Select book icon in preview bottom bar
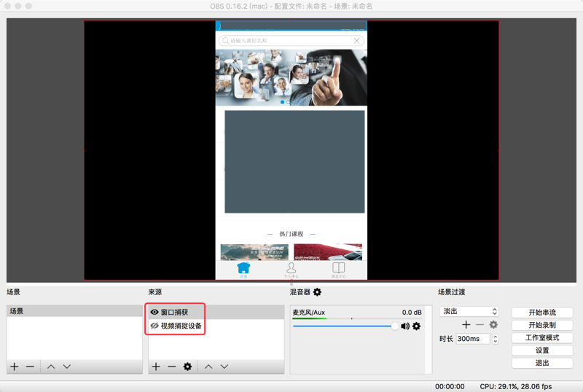The height and width of the screenshot is (392, 583). (339, 270)
